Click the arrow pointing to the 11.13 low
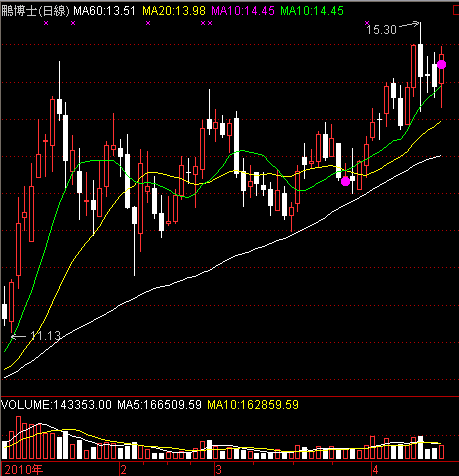Viewport: 459px width, 476px height. point(18,336)
